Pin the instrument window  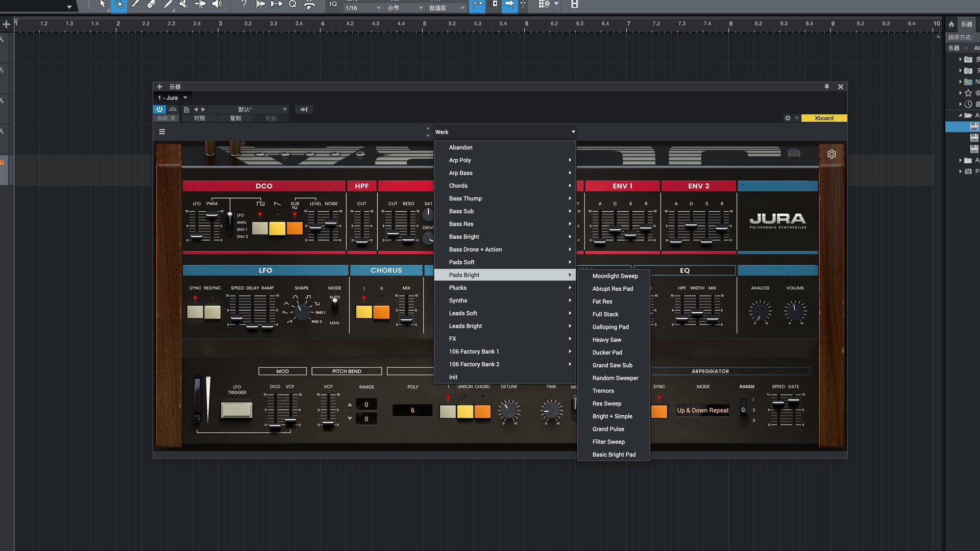coord(827,87)
